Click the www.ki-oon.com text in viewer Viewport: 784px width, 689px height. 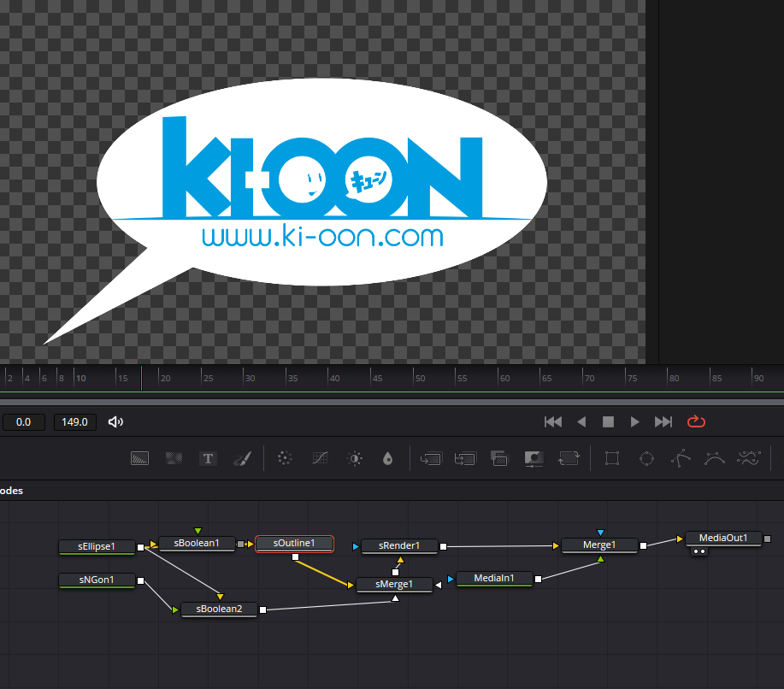322,236
